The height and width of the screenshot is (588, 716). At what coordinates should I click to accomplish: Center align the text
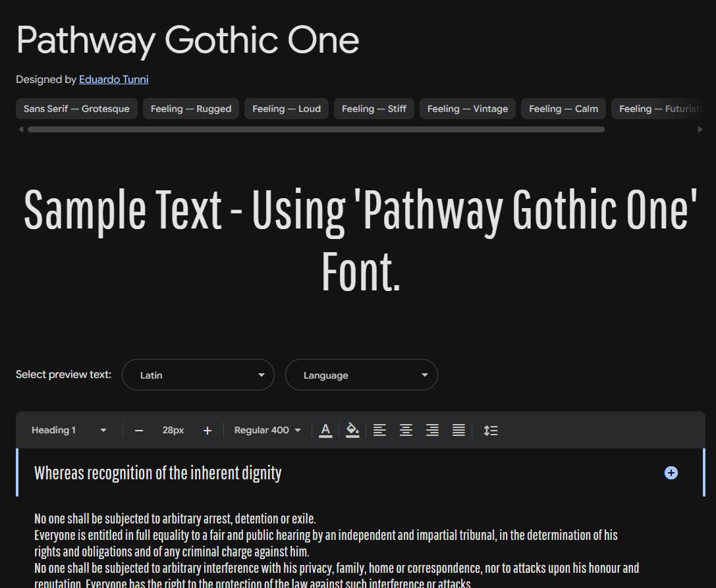[406, 430]
